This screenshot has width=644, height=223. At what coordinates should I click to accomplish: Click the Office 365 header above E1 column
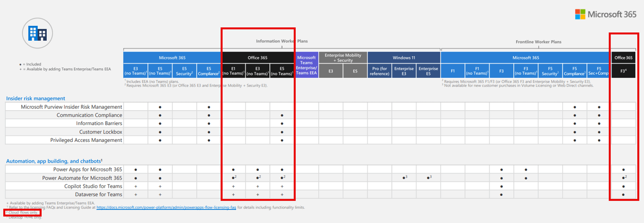258,58
